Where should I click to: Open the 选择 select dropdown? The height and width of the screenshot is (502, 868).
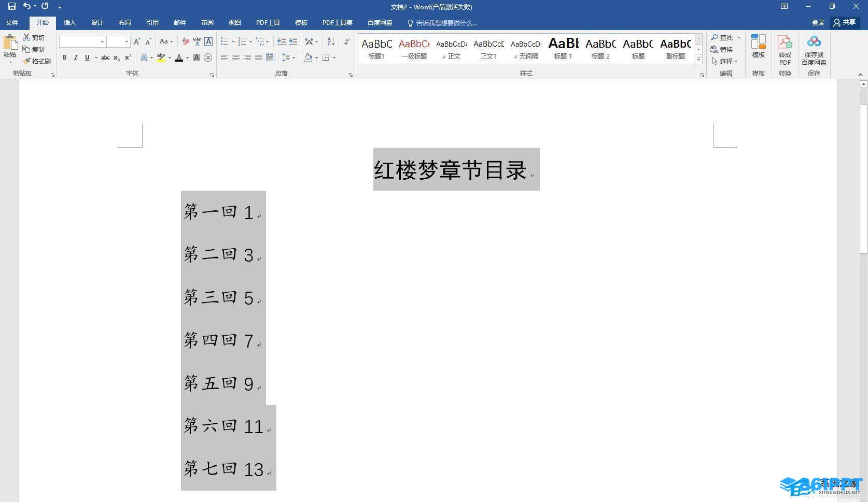pos(724,61)
